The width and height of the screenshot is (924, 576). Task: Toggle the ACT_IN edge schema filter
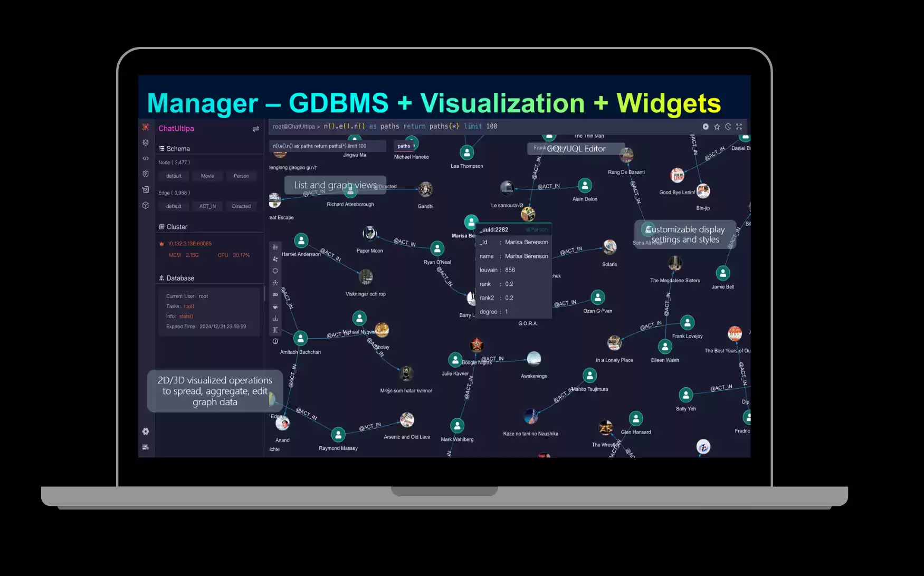[207, 206]
